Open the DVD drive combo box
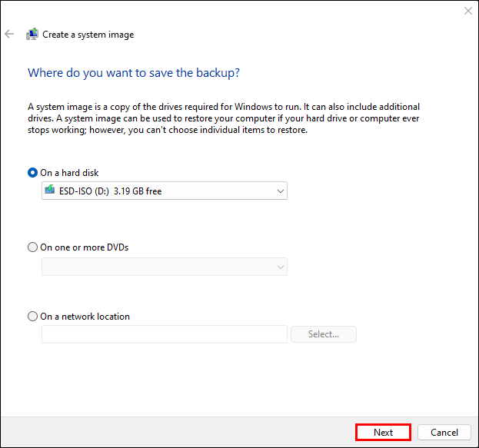Viewport: 479px width, 448px height. point(164,267)
